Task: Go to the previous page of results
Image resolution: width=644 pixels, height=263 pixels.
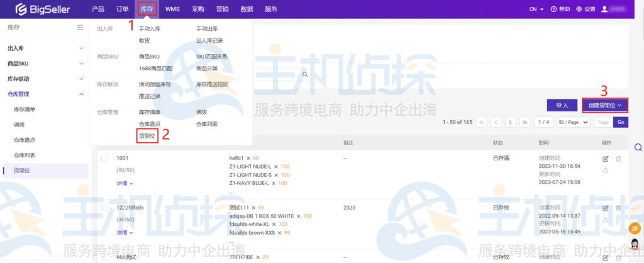Action: click(x=496, y=122)
